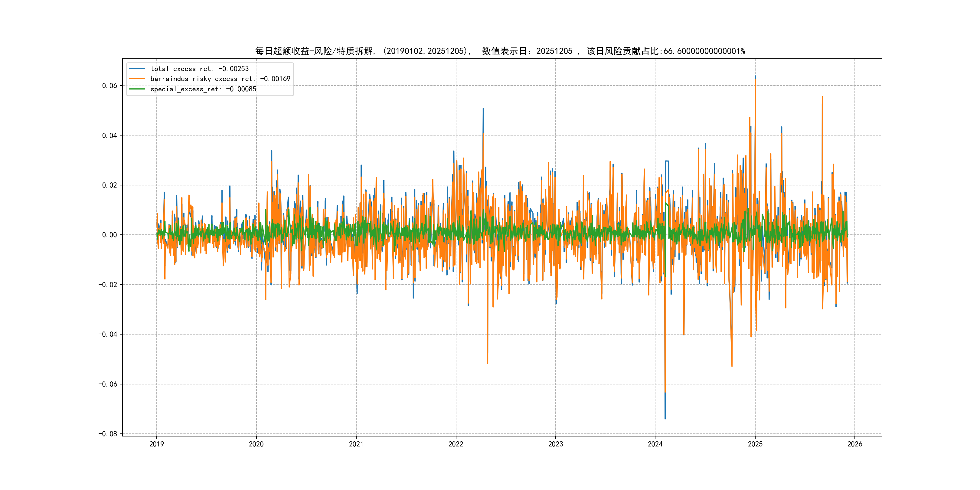The width and height of the screenshot is (980, 490).
Task: Click the chart title text
Action: (x=500, y=51)
